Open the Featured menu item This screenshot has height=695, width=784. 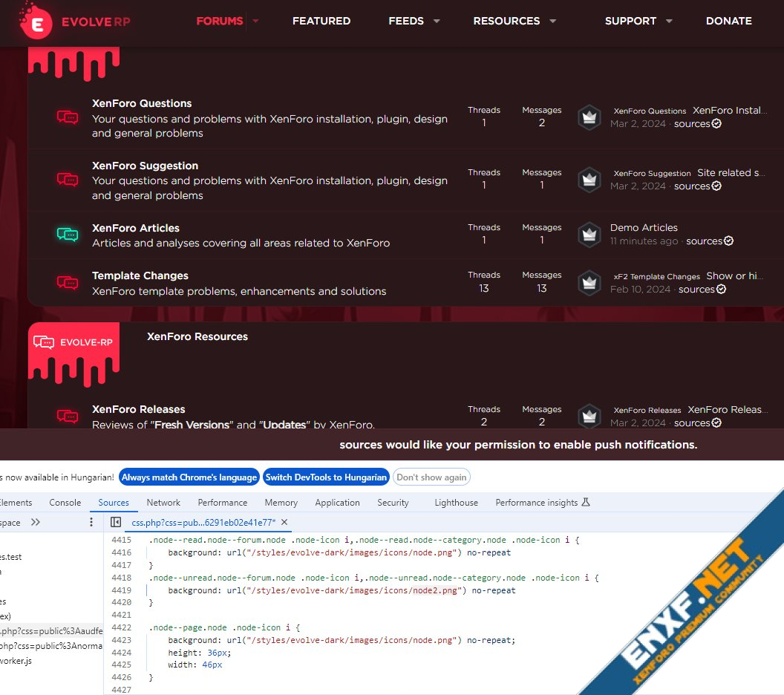[321, 21]
